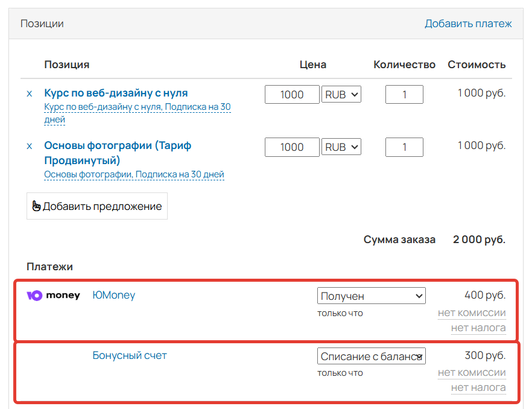
Task: Click нет налога for ЮMoney payment
Action: (478, 328)
